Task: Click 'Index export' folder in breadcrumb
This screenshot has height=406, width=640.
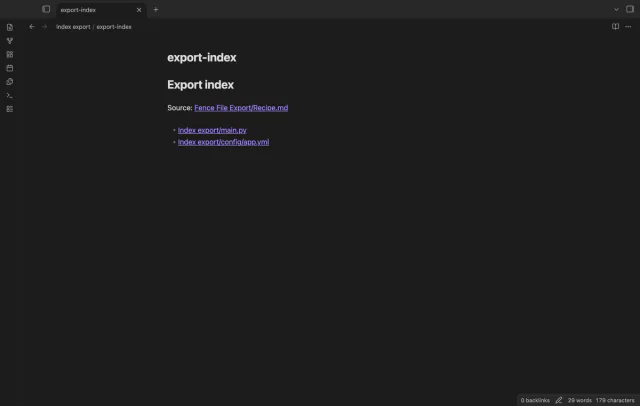Action: pyautogui.click(x=73, y=27)
